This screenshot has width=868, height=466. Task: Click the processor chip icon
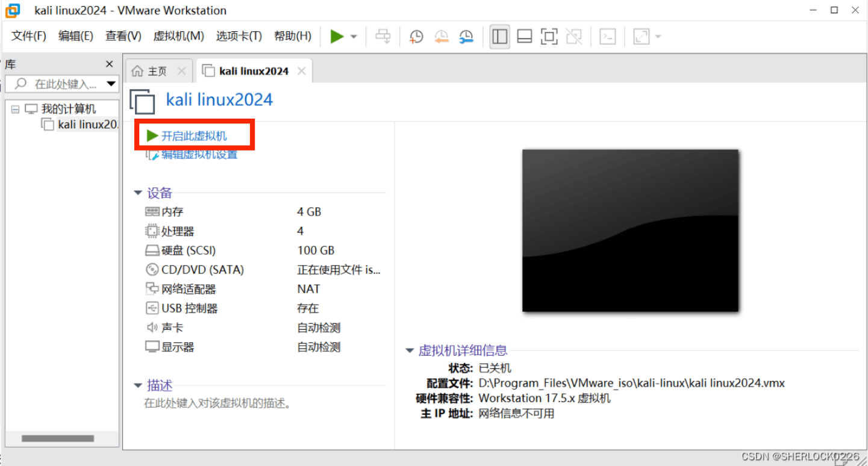152,231
